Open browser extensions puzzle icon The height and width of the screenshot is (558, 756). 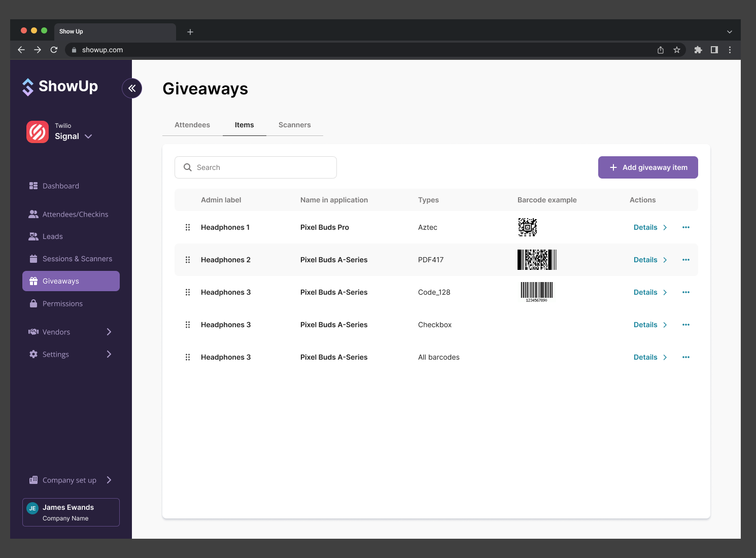698,50
